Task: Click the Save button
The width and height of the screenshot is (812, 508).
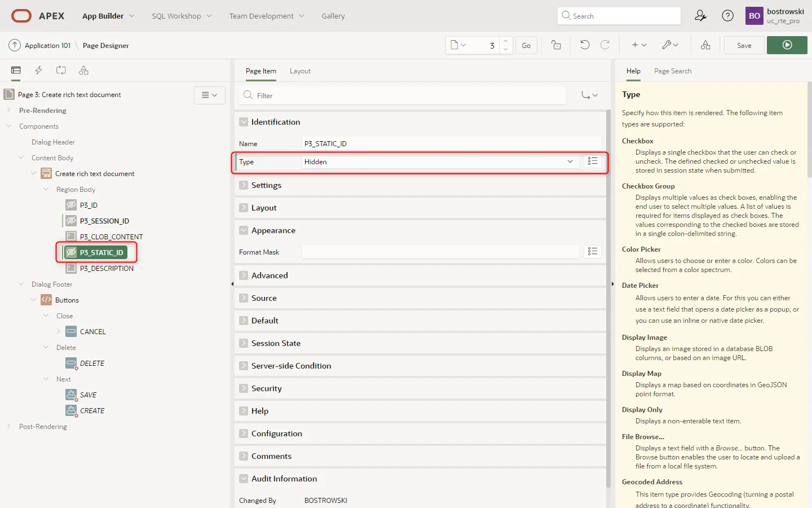Action: [x=744, y=45]
